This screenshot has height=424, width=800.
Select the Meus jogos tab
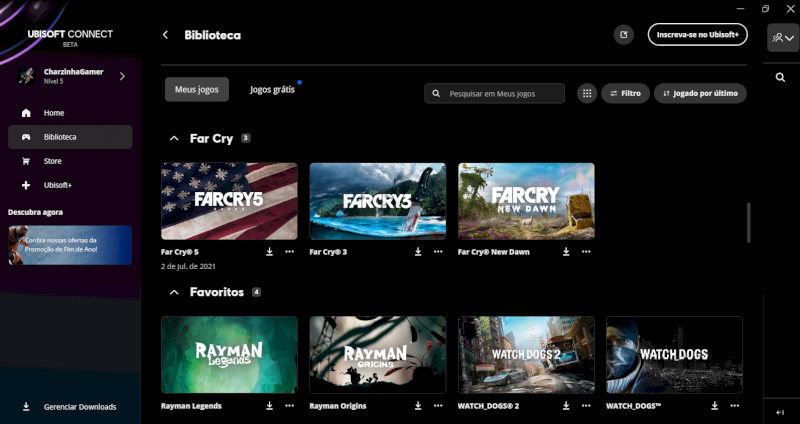196,89
